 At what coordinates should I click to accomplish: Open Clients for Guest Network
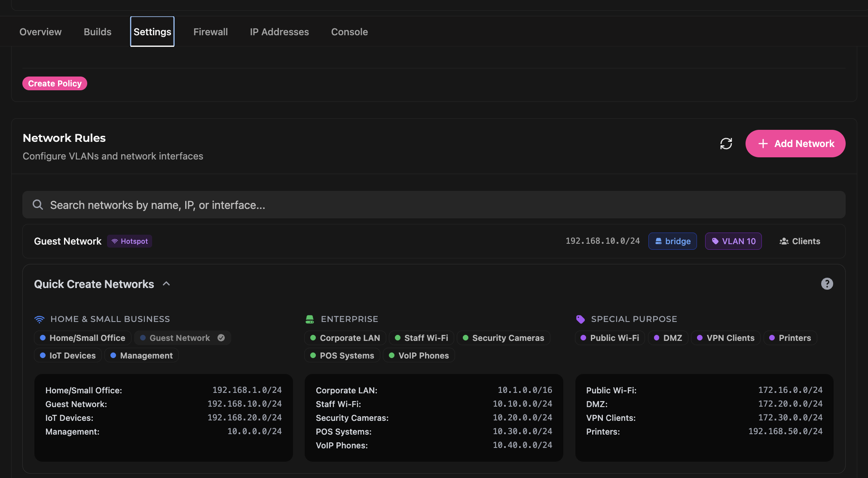coord(800,241)
